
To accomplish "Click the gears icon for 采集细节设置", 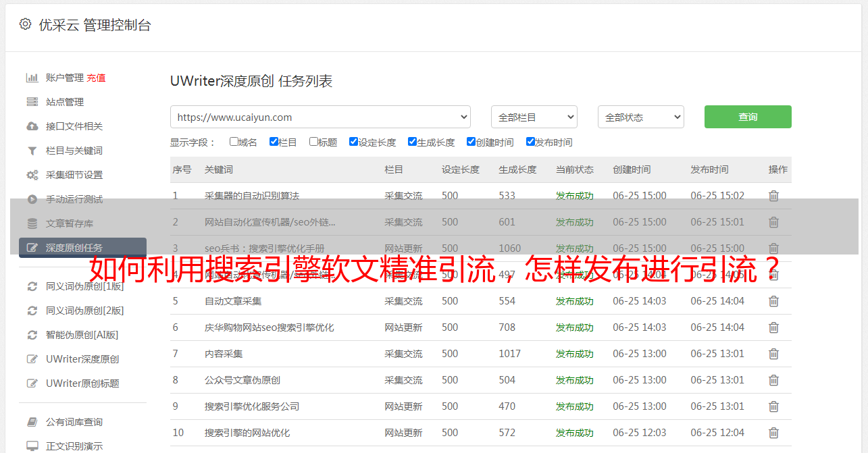I will click(32, 175).
